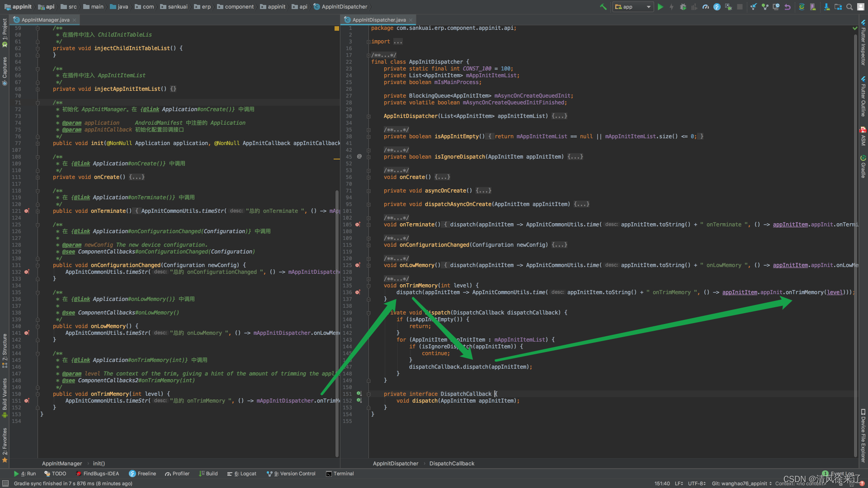Screen dimensions: 868x488
Task: Click the grey Stop square icon
Action: click(740, 7)
